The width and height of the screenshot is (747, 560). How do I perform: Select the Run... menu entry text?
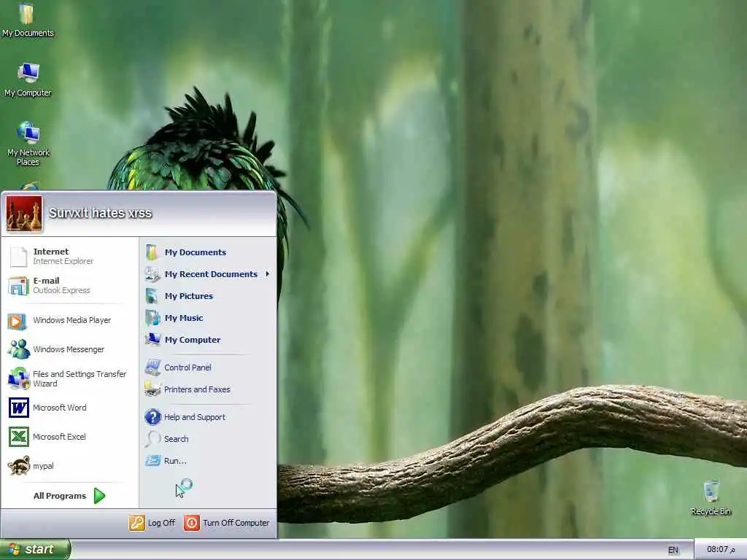click(x=175, y=461)
